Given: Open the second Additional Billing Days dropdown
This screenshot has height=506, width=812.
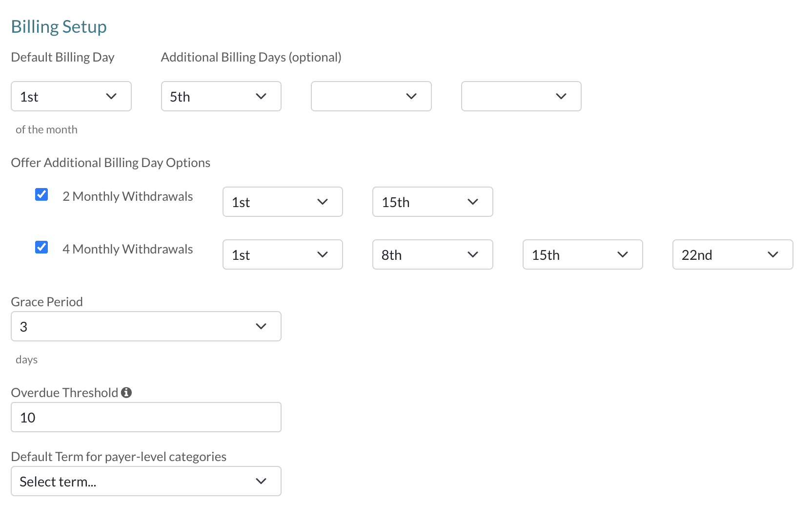Looking at the screenshot, I should pos(371,96).
